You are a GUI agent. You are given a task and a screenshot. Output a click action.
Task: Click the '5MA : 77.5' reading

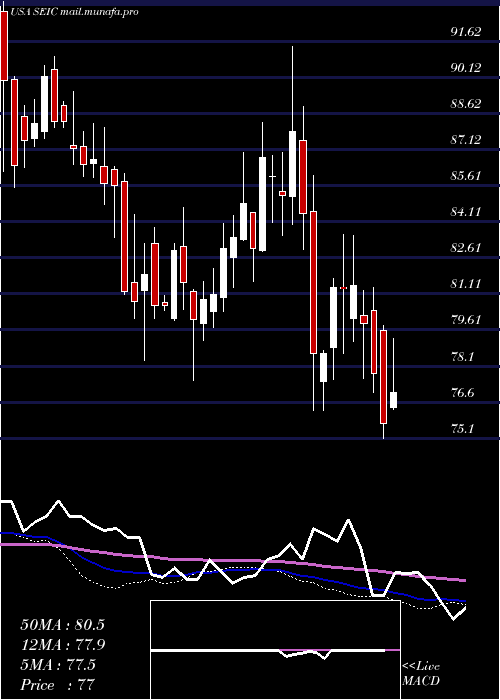58,665
